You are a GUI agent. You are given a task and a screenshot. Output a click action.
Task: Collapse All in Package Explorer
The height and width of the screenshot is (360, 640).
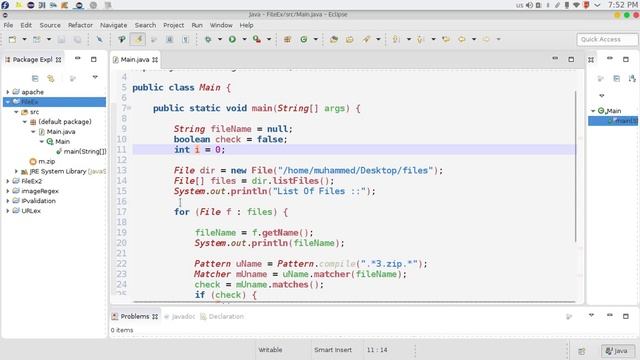[x=35, y=78]
